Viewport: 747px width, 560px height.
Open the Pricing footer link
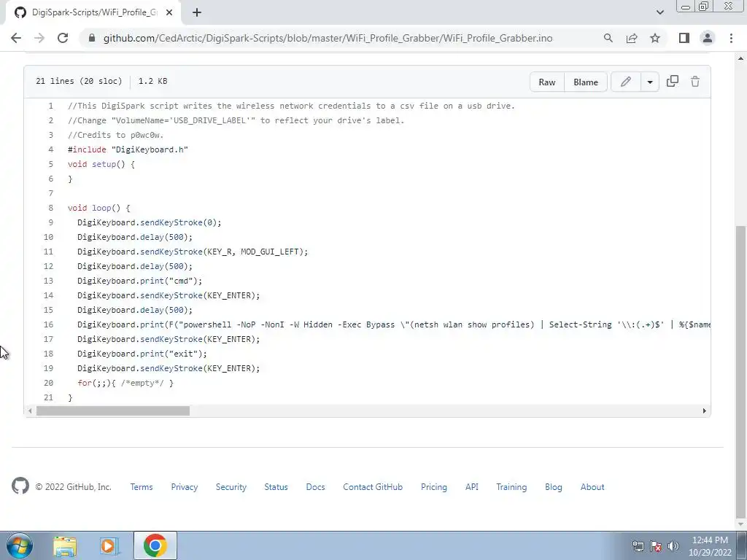pos(433,486)
